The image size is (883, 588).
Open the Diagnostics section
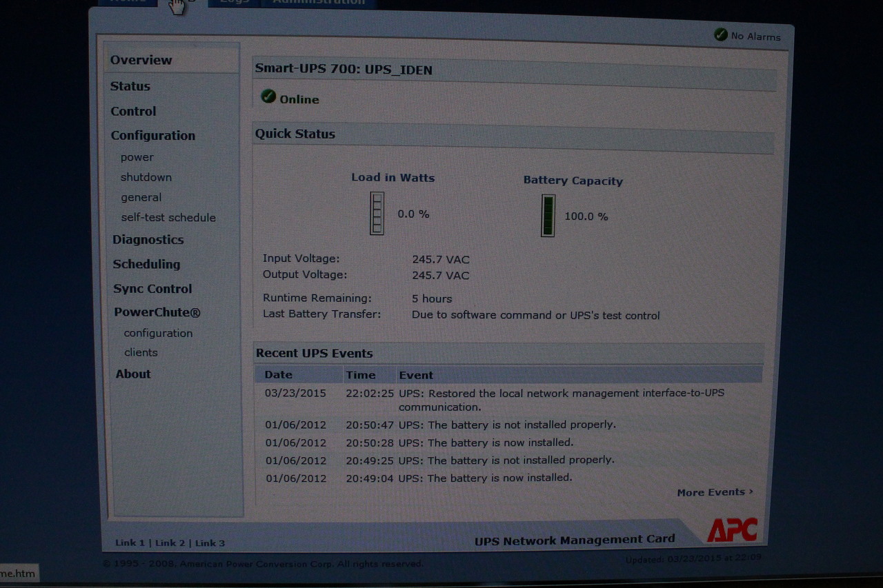tap(148, 240)
